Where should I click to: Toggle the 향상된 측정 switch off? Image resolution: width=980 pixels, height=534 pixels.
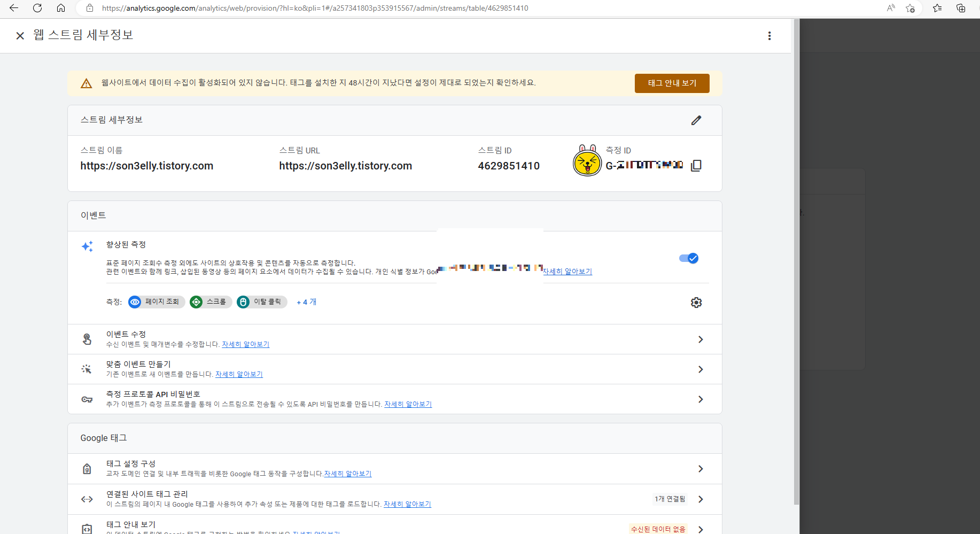click(x=689, y=258)
